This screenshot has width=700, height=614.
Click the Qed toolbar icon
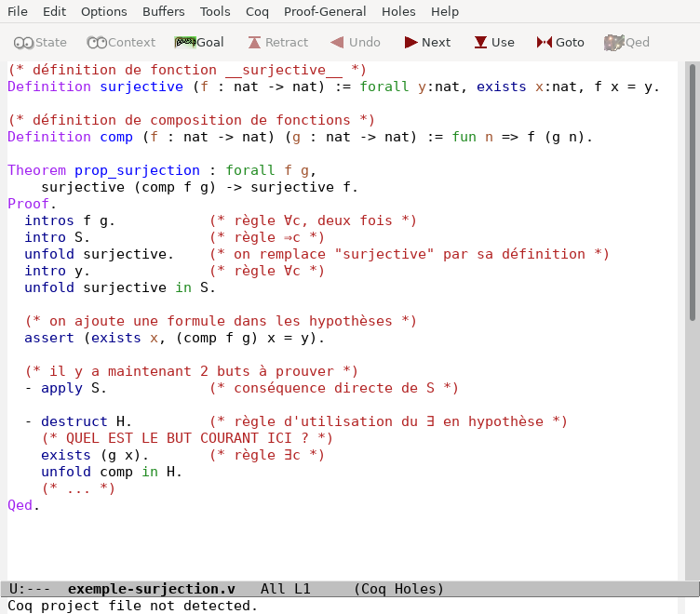626,42
